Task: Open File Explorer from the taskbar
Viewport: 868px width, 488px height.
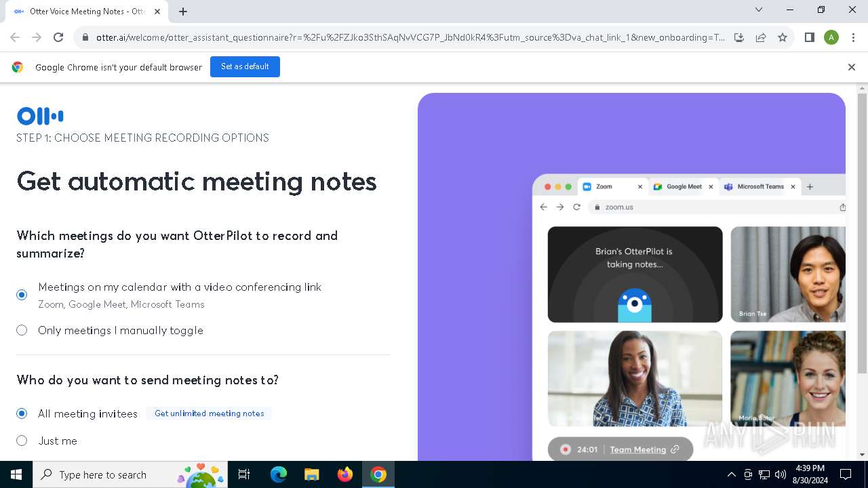Action: [x=311, y=474]
